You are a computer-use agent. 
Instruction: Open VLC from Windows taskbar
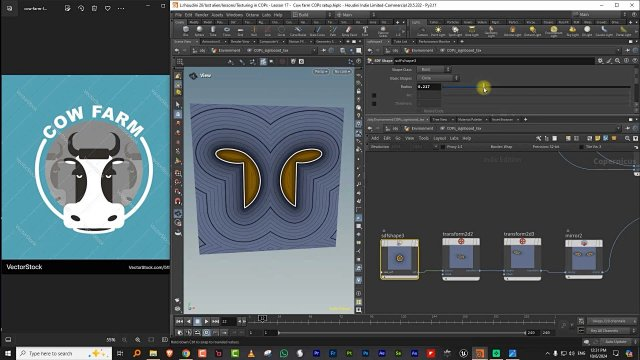tap(251, 353)
